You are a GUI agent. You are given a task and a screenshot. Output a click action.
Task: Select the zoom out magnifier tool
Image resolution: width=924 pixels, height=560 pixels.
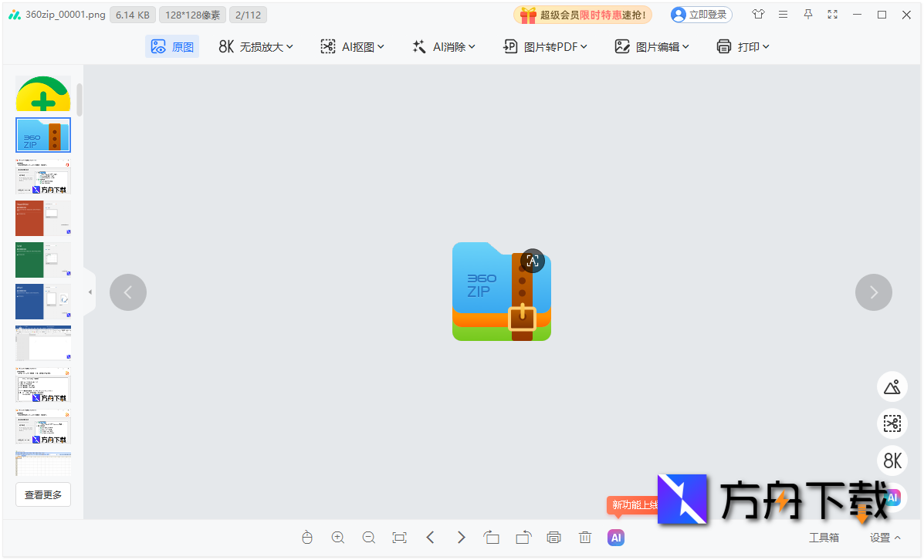(x=368, y=537)
